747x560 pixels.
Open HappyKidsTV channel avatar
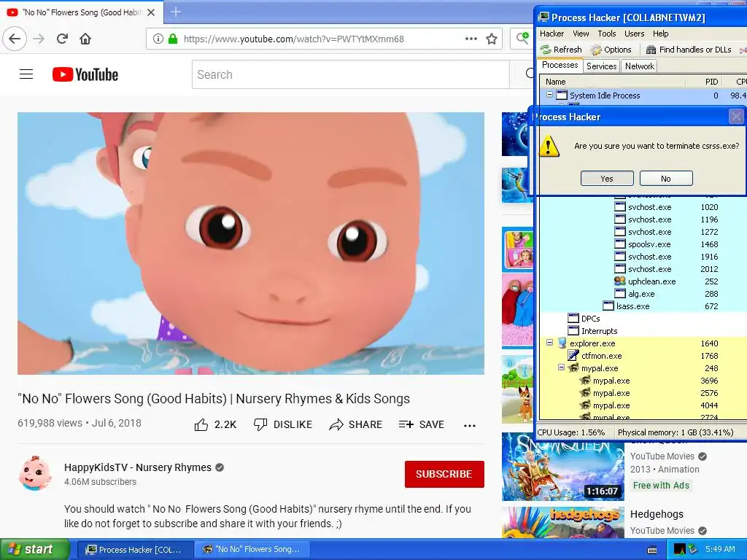(x=35, y=473)
